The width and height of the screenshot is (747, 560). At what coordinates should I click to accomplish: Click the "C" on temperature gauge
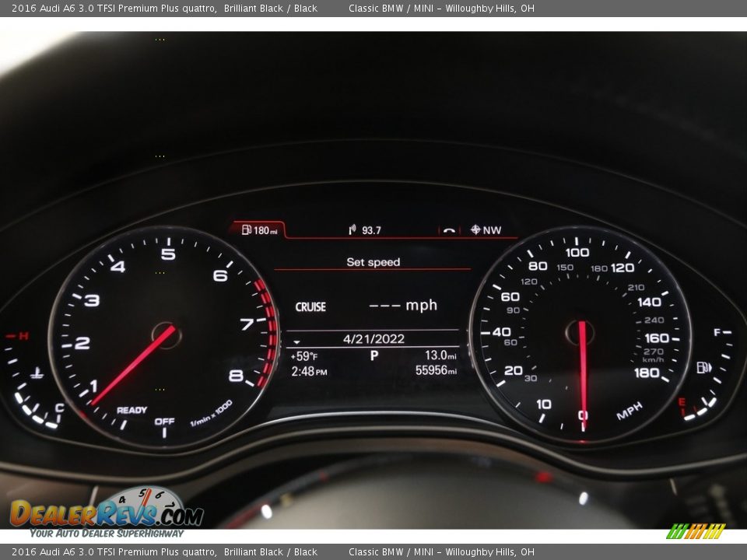point(60,408)
